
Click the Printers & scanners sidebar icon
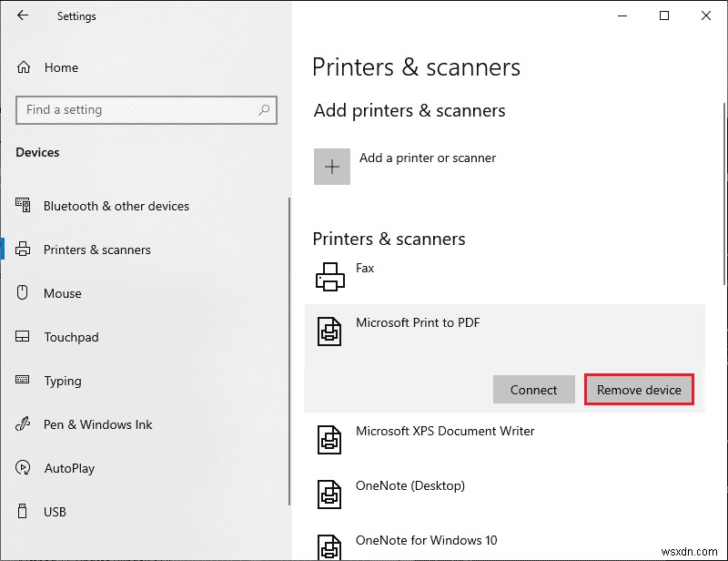pyautogui.click(x=25, y=250)
